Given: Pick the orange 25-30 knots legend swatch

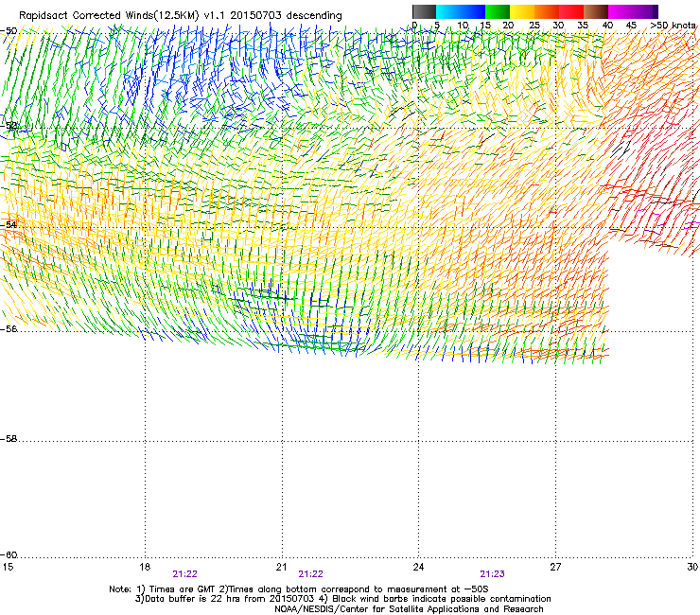Looking at the screenshot, I should pos(547,11).
